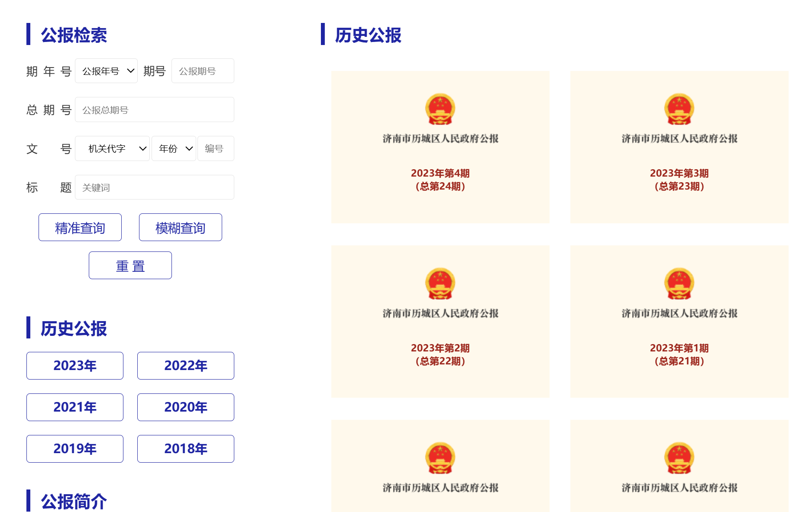Screen dimensions: 812x512
Task: Click the 公报简介 heading
Action: coord(74,502)
